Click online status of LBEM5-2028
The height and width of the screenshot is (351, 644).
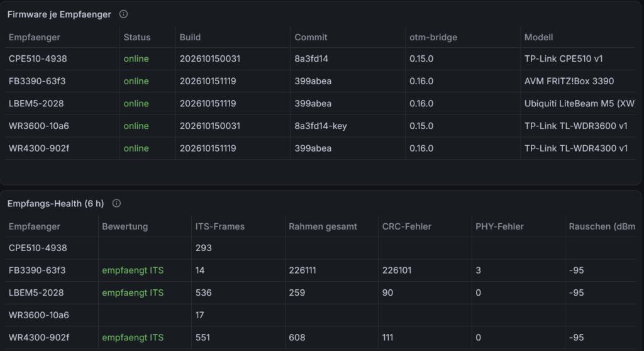[x=136, y=104]
